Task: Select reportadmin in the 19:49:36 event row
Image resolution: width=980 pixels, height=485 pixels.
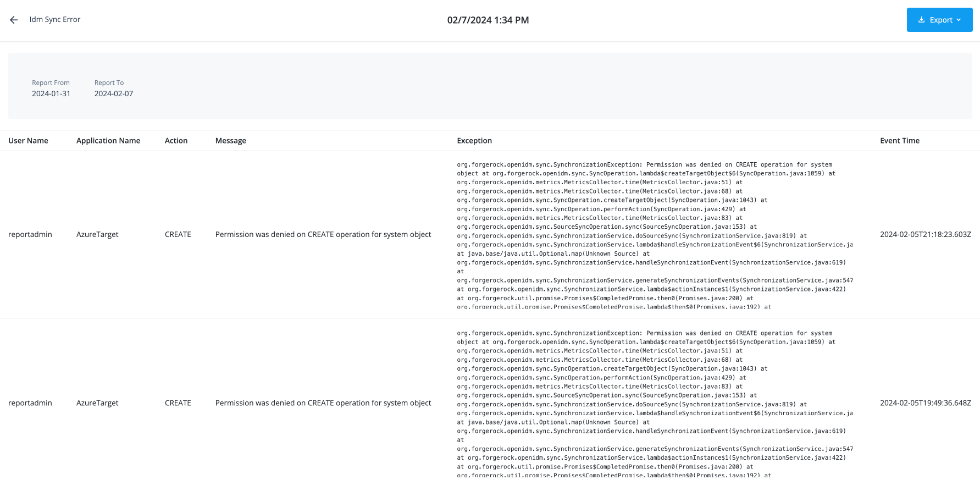Action: pos(30,403)
